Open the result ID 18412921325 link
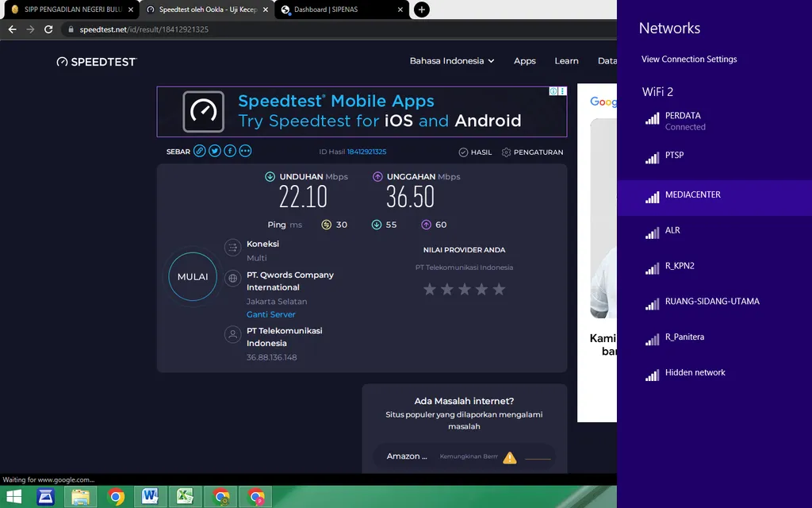 pos(366,152)
